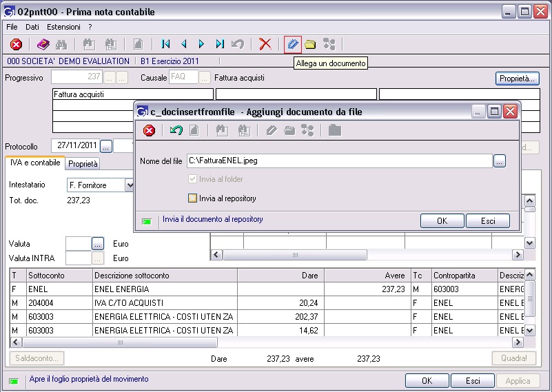552x392 pixels.
Task: Click green status indicator in main window status bar
Action: click(14, 381)
